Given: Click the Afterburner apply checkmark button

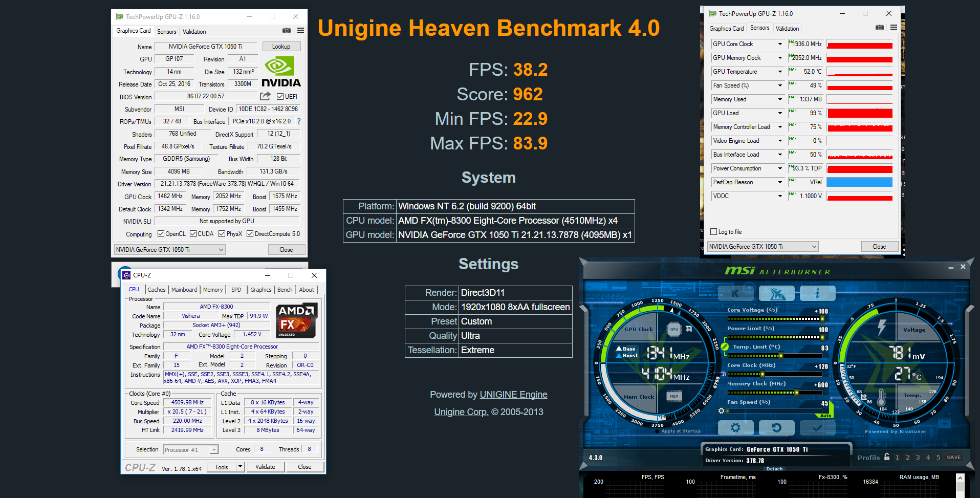Looking at the screenshot, I should (x=817, y=427).
